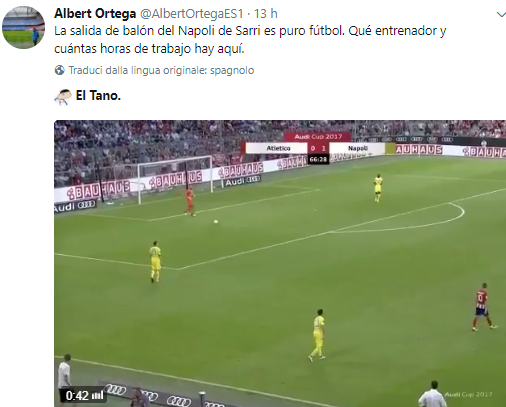Click the bars icon beside 0:42

[97, 396]
